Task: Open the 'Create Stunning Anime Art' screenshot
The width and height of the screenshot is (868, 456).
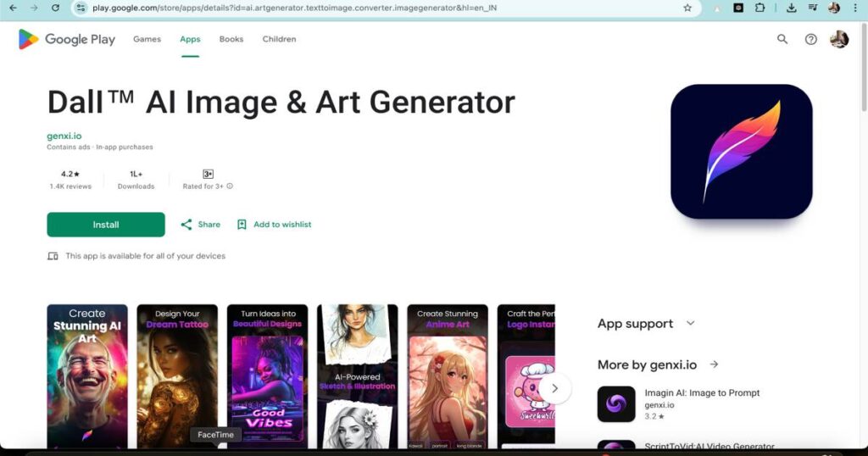Action: pos(448,375)
